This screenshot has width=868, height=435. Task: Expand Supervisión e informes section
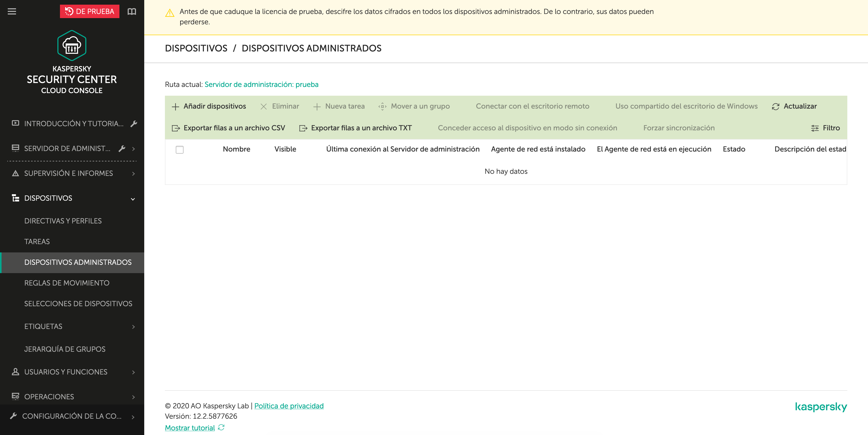(x=134, y=174)
